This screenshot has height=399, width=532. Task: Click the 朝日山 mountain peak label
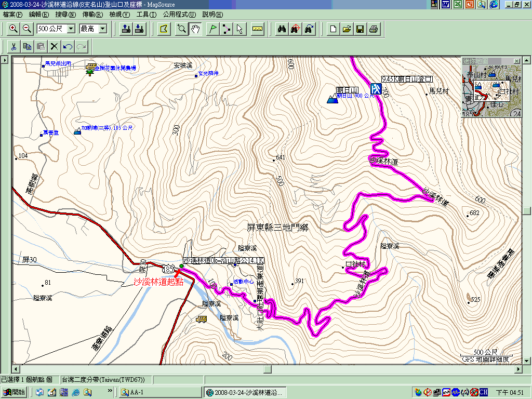click(x=347, y=90)
